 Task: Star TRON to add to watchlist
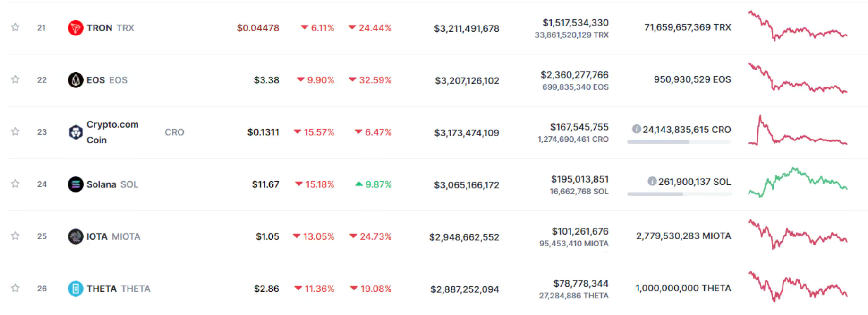(x=15, y=27)
